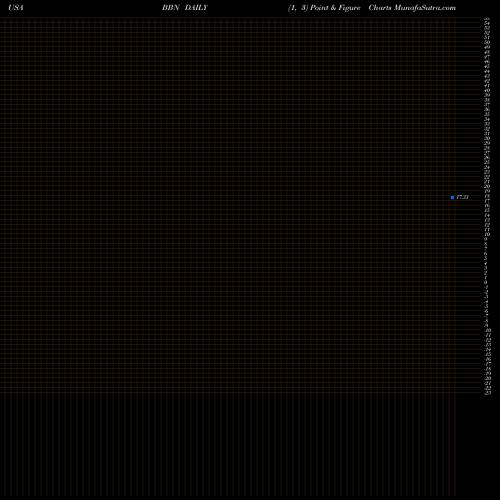Click the DAILY timeframe label
The image size is (500, 500).
coord(196,8)
